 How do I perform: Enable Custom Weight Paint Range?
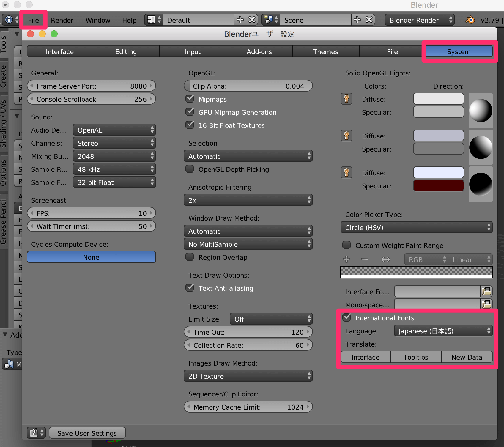click(346, 245)
